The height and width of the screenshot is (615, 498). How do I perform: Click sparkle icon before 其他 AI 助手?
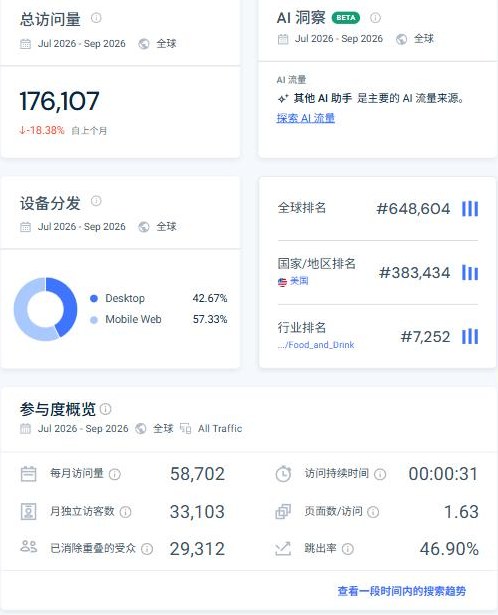(283, 98)
